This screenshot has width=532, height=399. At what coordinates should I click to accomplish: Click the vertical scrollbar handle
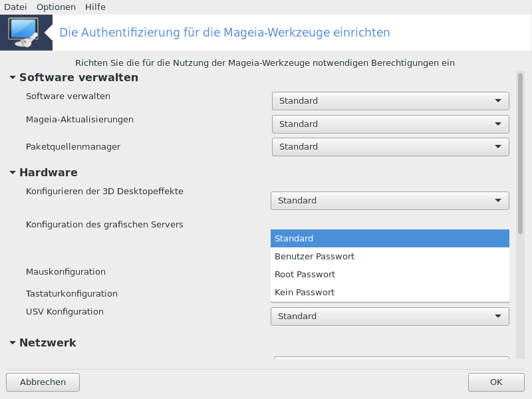pyautogui.click(x=520, y=153)
